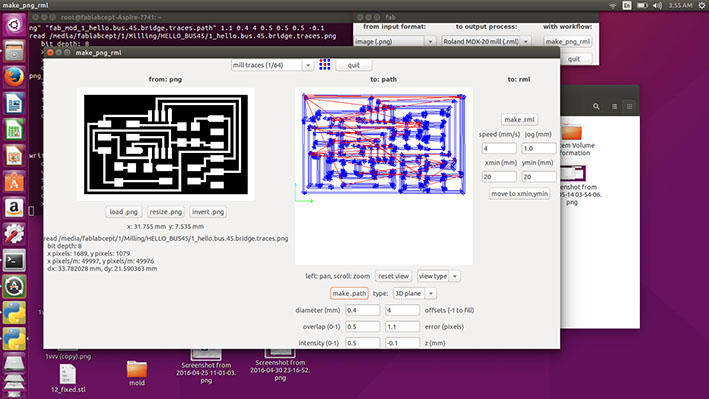Select the first Python app icon in dock

point(14,313)
